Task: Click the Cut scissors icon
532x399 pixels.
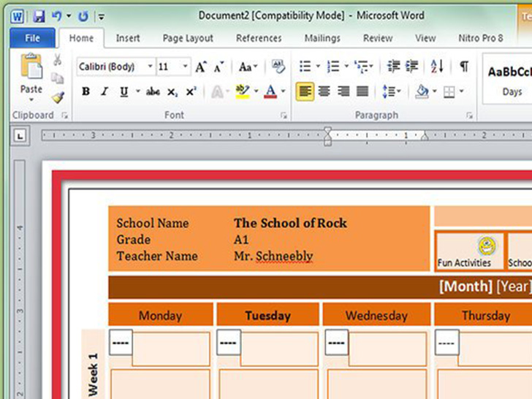Action: pyautogui.click(x=58, y=60)
